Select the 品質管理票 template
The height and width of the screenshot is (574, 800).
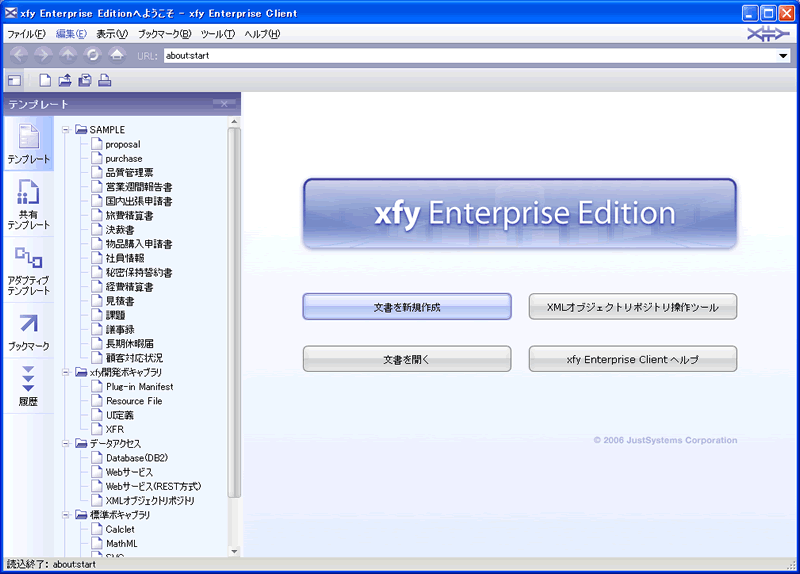129,173
